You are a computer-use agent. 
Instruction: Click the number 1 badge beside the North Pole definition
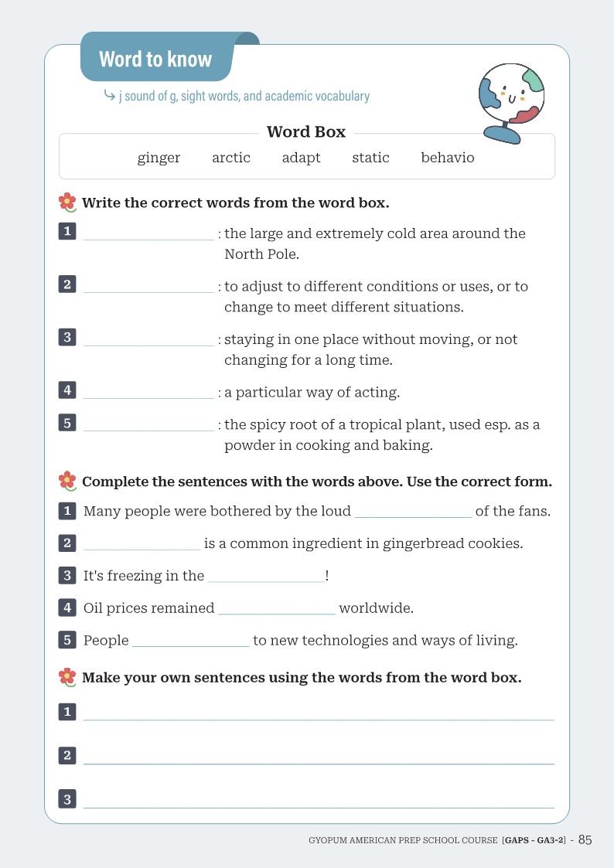67,231
